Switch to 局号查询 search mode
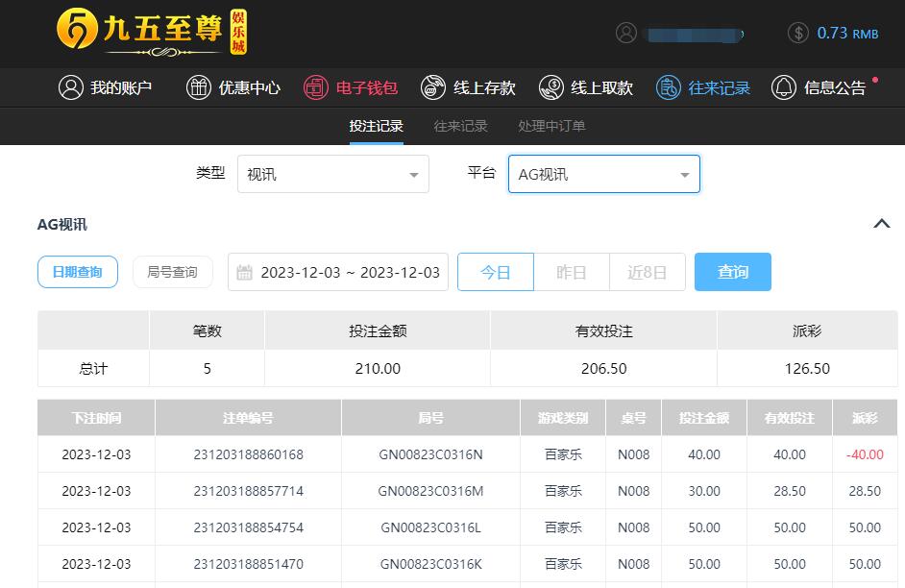 (x=172, y=272)
